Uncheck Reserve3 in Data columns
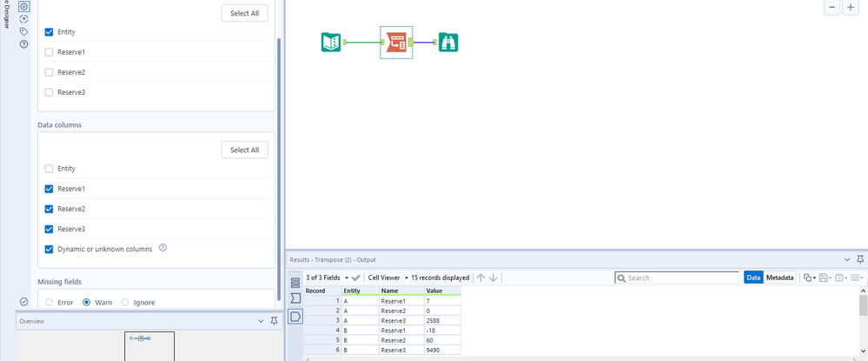 coord(49,229)
